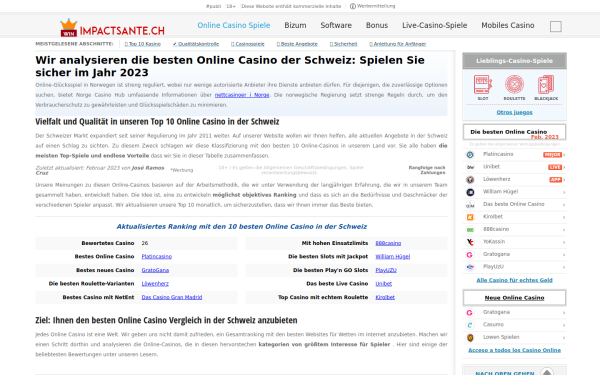Click the William Hügel logo icon
The width and height of the screenshot is (600, 375).
pyautogui.click(x=470, y=192)
